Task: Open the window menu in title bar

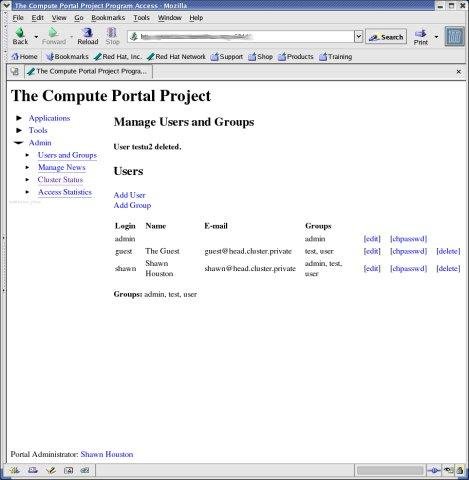Action: coord(6,5)
